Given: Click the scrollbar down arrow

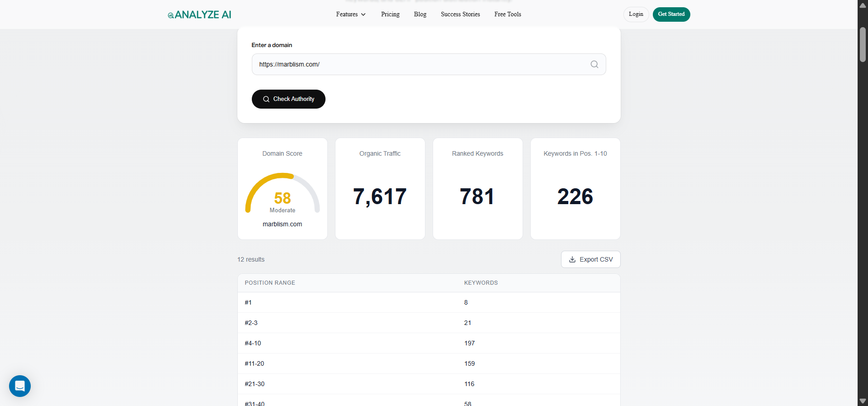Looking at the screenshot, I should pyautogui.click(x=863, y=401).
